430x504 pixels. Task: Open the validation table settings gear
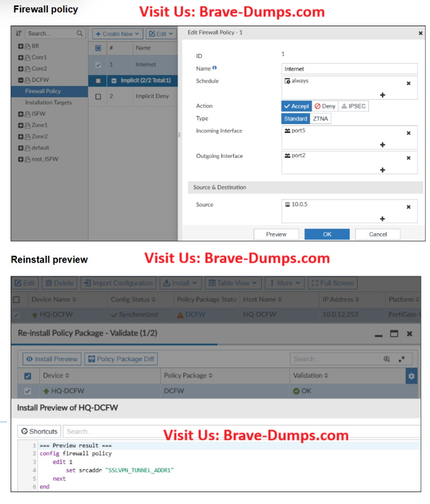coord(411,376)
